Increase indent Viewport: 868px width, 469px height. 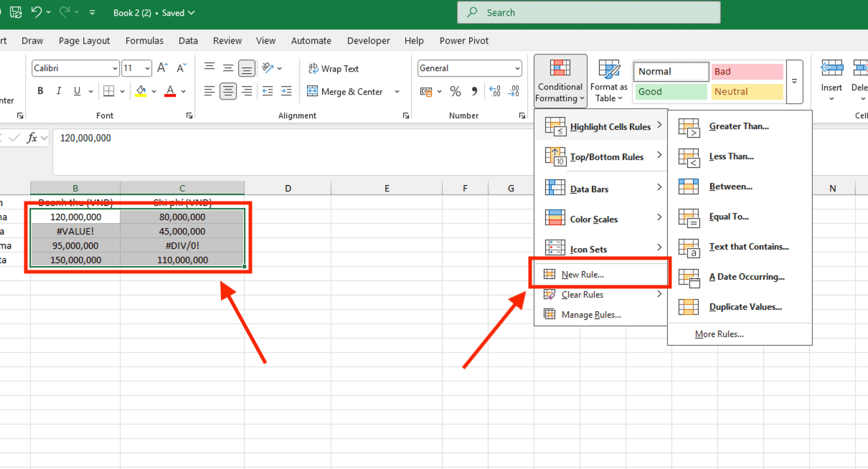coord(286,91)
